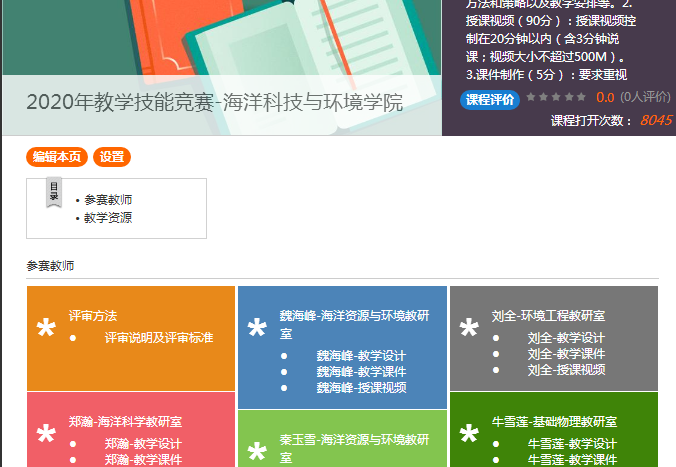Open the 设置 button

[112, 157]
